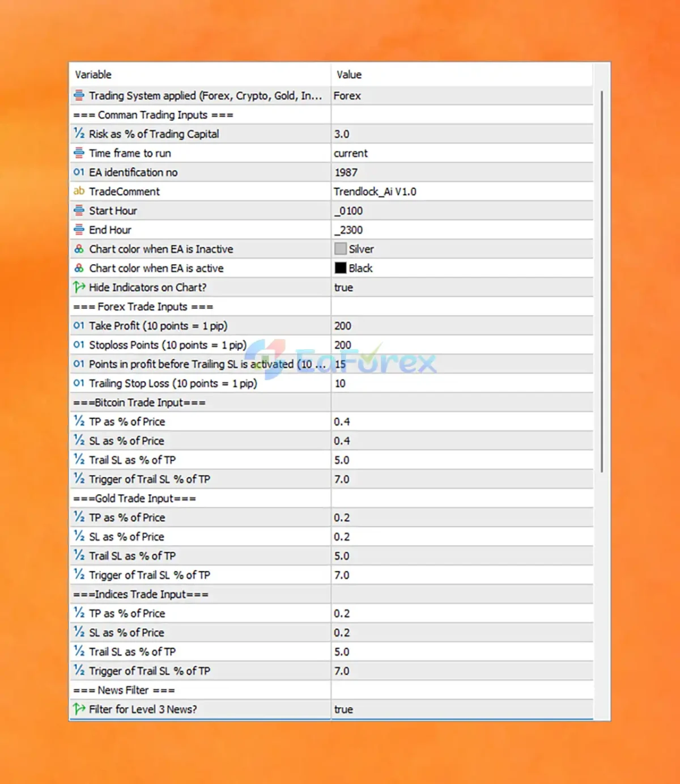Pick the Silver color swatch square
Screen dimensions: 680x784
(341, 249)
